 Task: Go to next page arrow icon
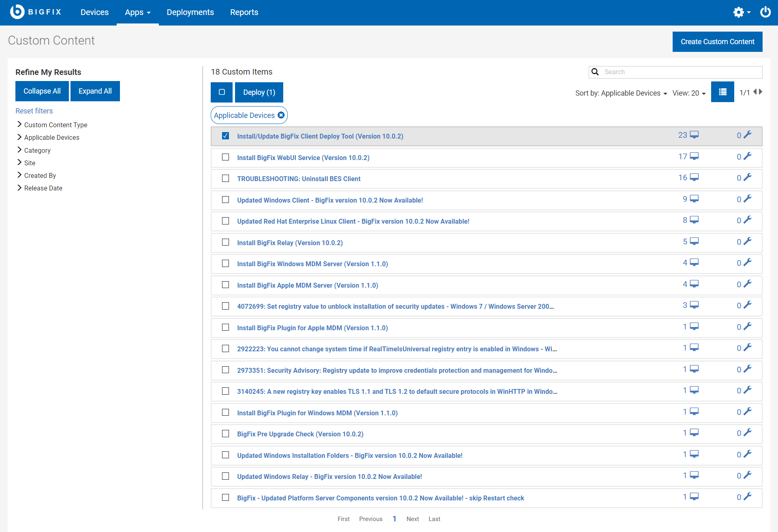pos(761,92)
